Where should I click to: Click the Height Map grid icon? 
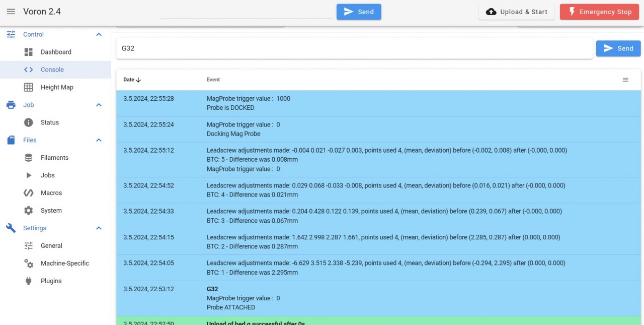click(29, 87)
